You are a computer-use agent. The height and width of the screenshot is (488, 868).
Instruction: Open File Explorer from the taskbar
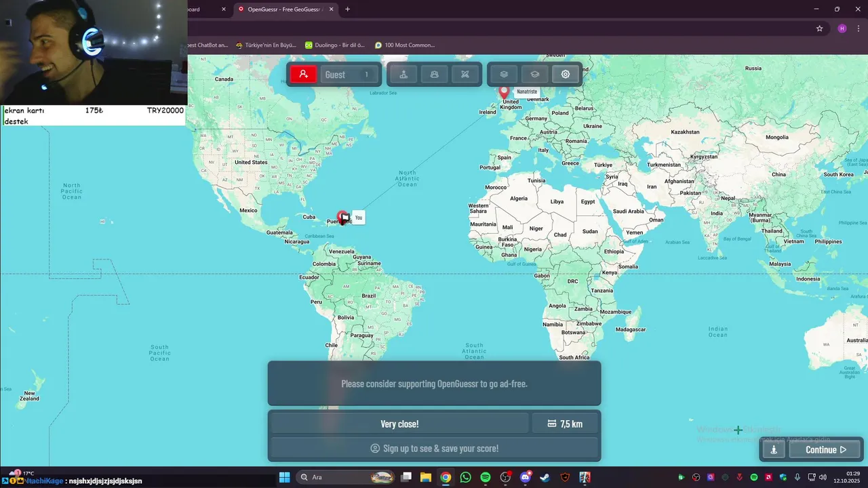point(426,477)
